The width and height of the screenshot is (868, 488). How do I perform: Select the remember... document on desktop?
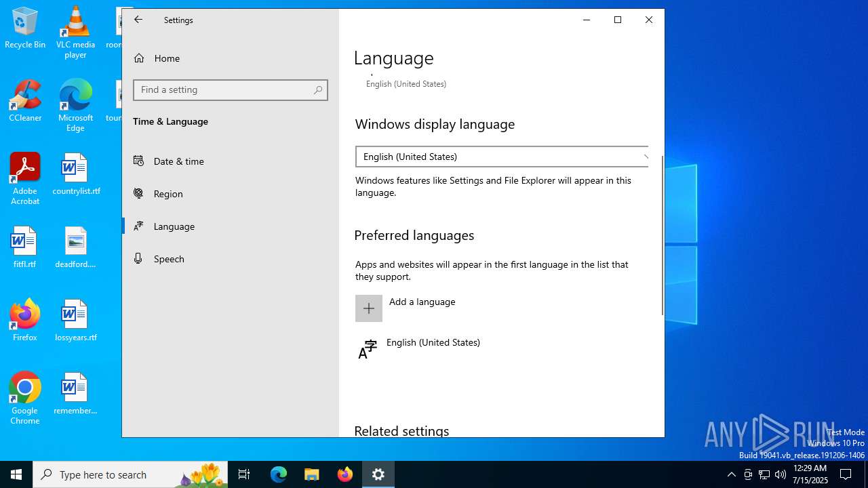[x=75, y=394]
